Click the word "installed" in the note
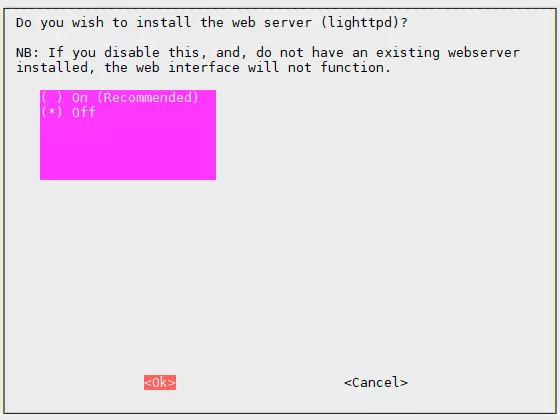 pyautogui.click(x=52, y=68)
